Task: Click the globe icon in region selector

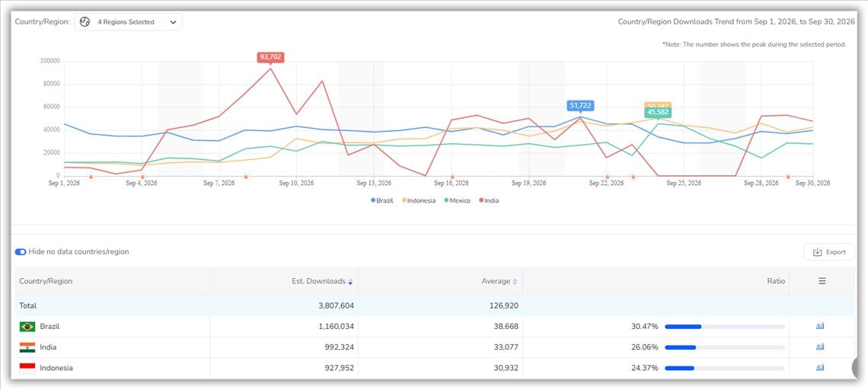Action: click(85, 22)
